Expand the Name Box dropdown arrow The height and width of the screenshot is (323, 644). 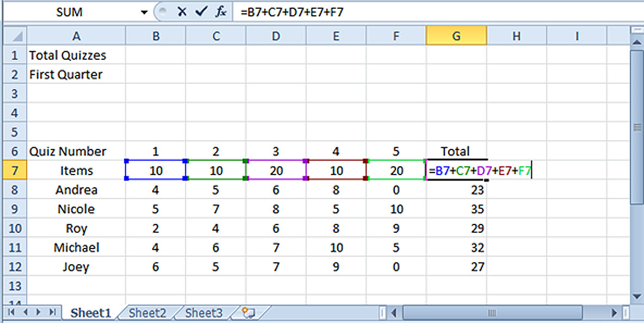tap(144, 12)
